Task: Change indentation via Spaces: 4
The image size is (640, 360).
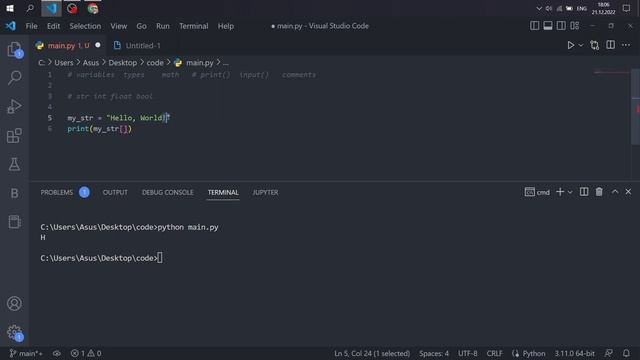Action: (x=433, y=353)
